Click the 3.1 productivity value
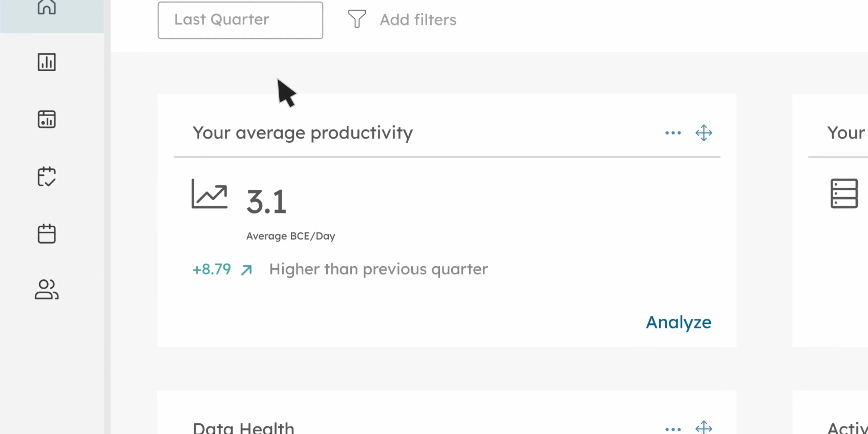Screen dimensions: 868x434 click(x=267, y=201)
